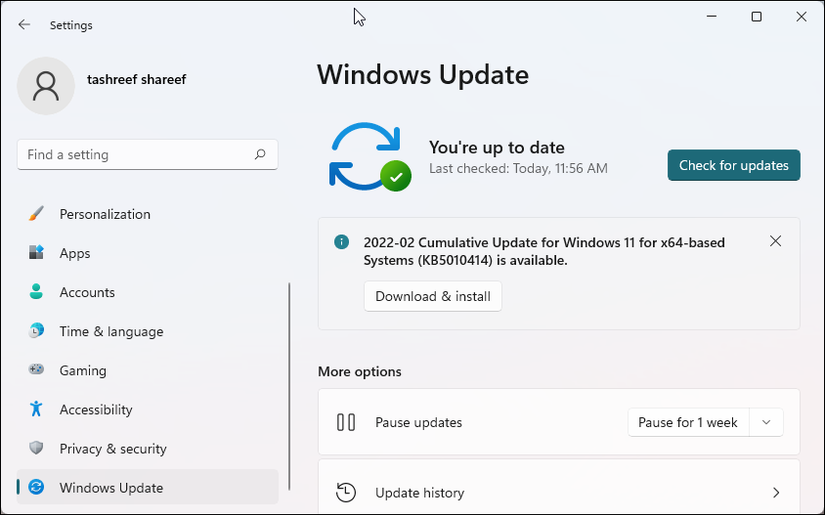Dismiss the cumulative update notification
This screenshot has height=515, width=825.
pos(776,241)
